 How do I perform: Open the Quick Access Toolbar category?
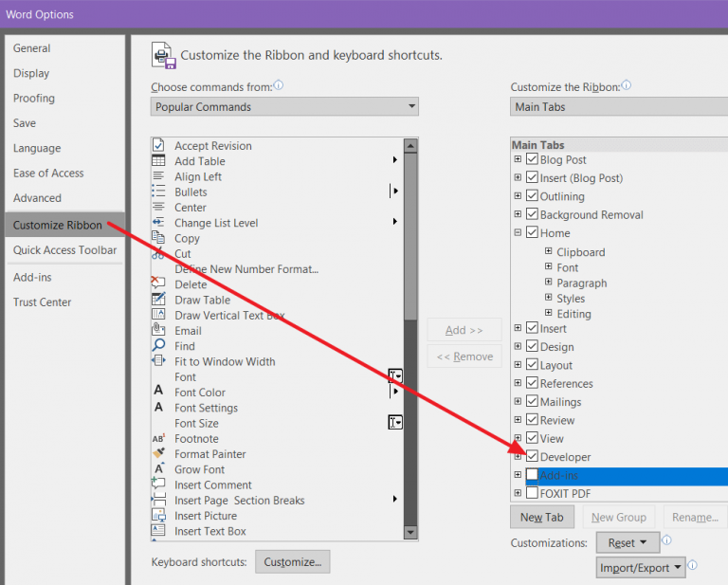(x=65, y=249)
